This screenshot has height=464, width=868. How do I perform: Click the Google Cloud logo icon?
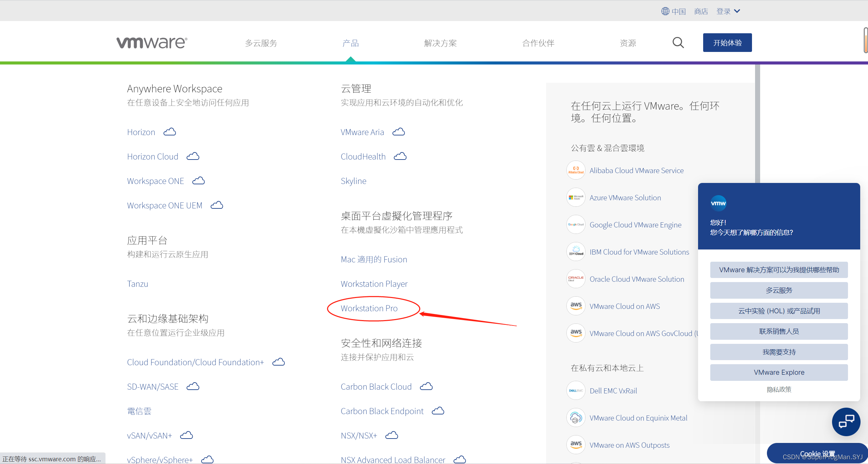tap(576, 224)
